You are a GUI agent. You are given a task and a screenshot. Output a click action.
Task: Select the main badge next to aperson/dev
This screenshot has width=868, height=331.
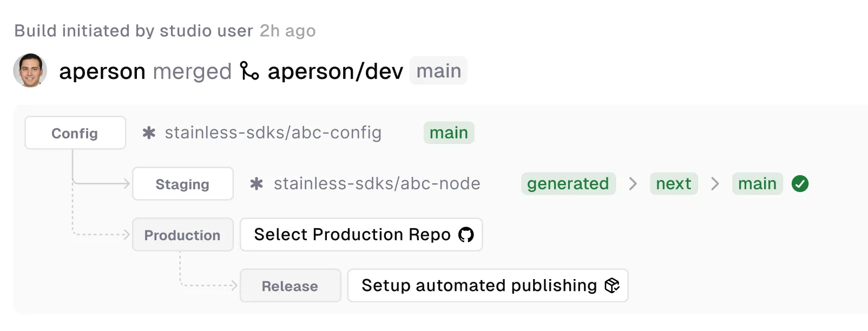pos(438,70)
